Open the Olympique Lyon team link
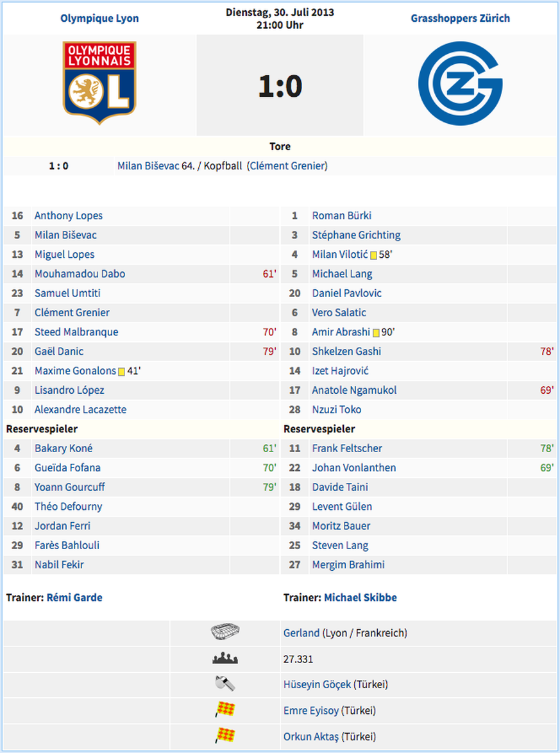Image resolution: width=560 pixels, height=753 pixels. coord(99,18)
